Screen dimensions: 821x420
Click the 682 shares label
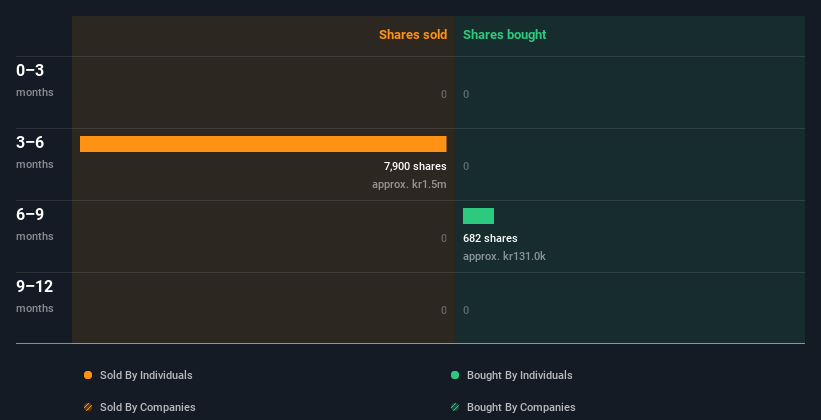pyautogui.click(x=490, y=238)
